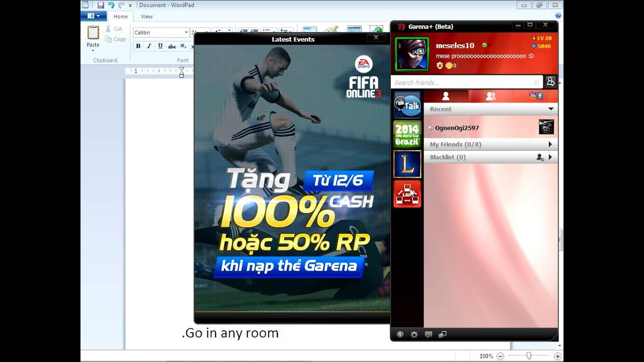Close the Latest Events popup
644x362 pixels.
[376, 37]
